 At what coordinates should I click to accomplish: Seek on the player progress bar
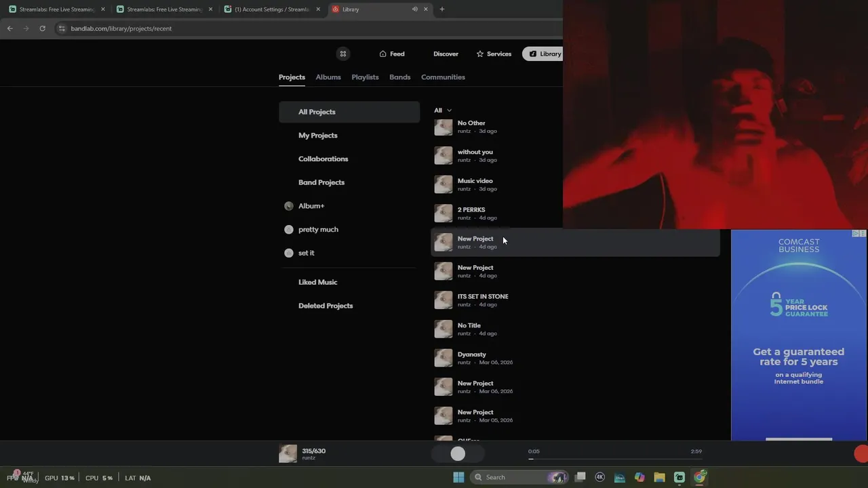pos(615,459)
